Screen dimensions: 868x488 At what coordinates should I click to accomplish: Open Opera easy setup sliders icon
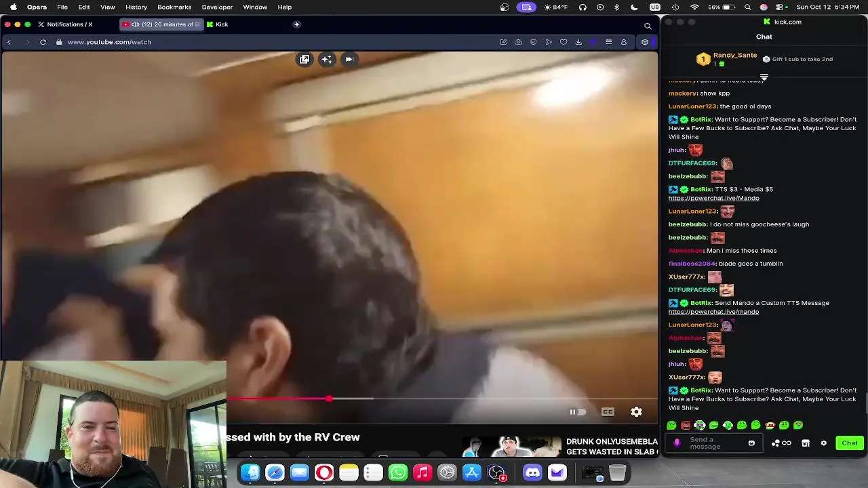pyautogui.click(x=608, y=42)
